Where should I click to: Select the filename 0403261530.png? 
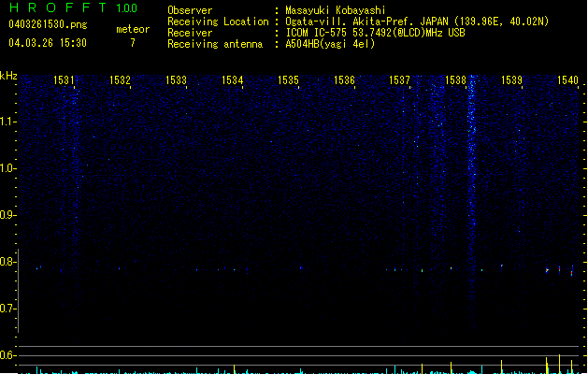click(x=48, y=24)
